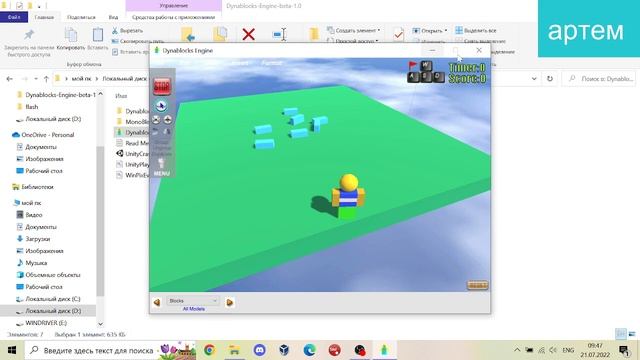Screen dimensions: 640x360
Task: Show hidden tray icons chevron
Action: tap(517, 350)
